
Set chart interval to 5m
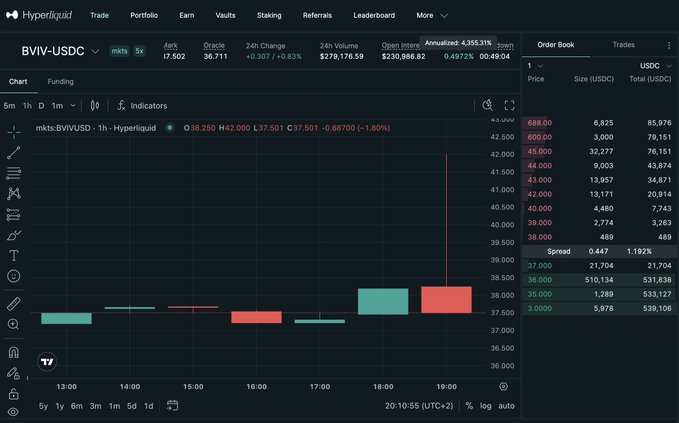pyautogui.click(x=9, y=106)
